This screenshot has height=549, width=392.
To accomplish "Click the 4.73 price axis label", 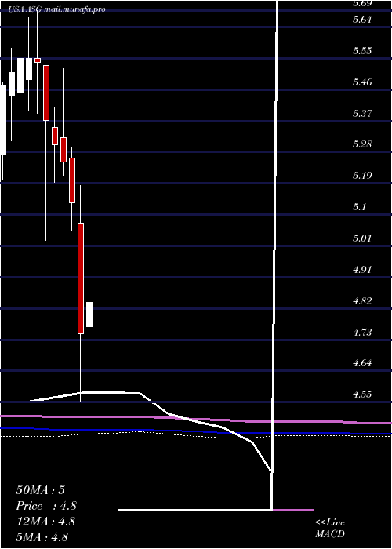I will pyautogui.click(x=362, y=332).
